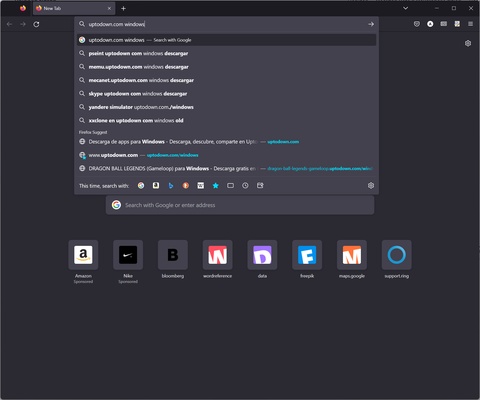Open DRAGON BALL LEGENDS (Gameloop) suggestion
Screen dimensions: 480x400
pyautogui.click(x=226, y=169)
